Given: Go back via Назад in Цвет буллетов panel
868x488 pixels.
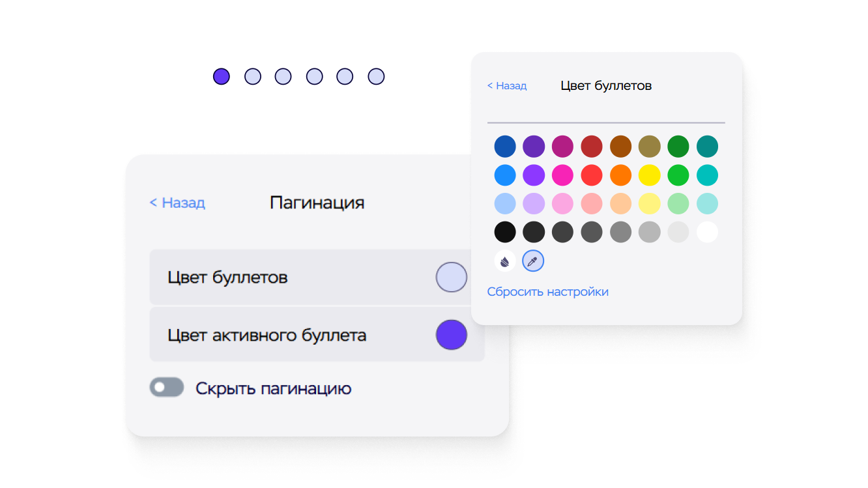Looking at the screenshot, I should [x=507, y=86].
